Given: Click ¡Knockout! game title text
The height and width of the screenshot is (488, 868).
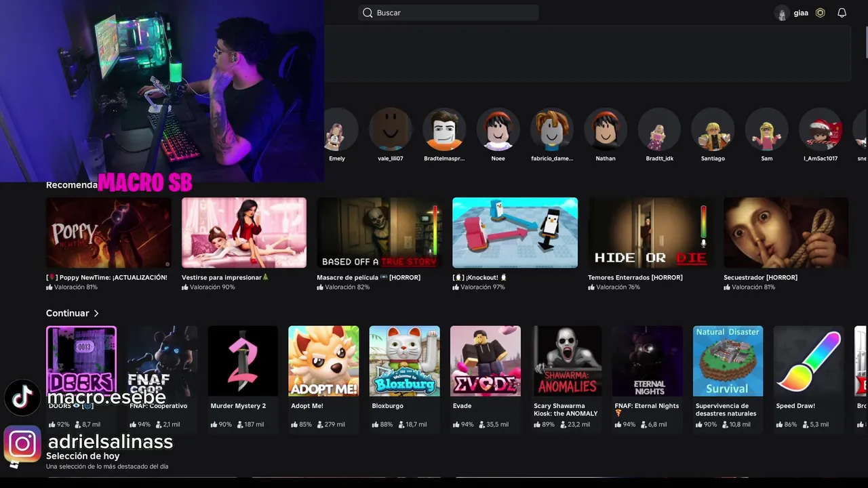Looking at the screenshot, I should (479, 277).
